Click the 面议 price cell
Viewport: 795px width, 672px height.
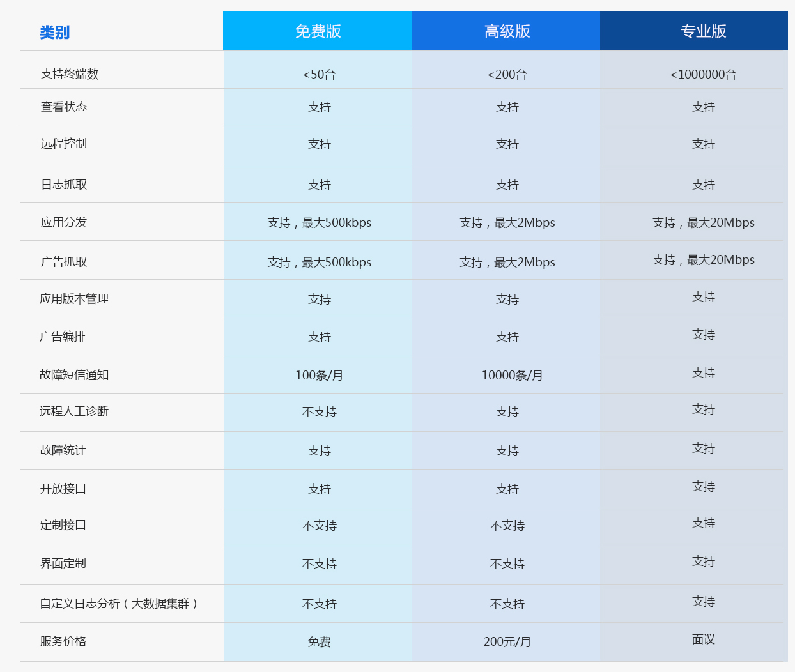703,639
